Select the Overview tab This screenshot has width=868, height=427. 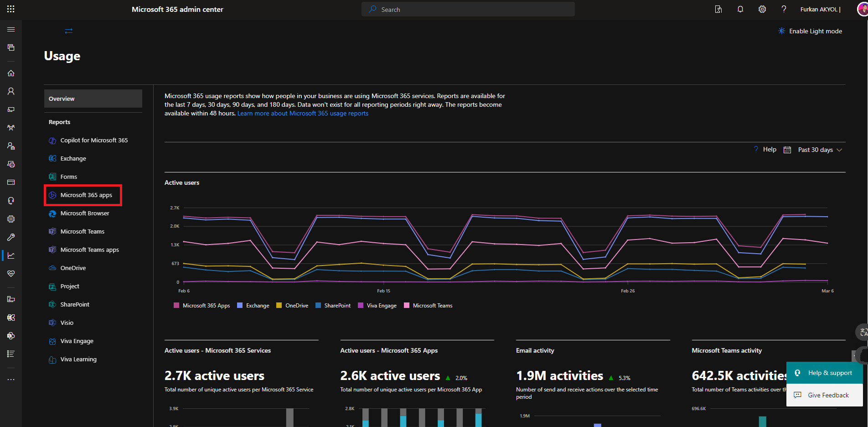coord(93,99)
